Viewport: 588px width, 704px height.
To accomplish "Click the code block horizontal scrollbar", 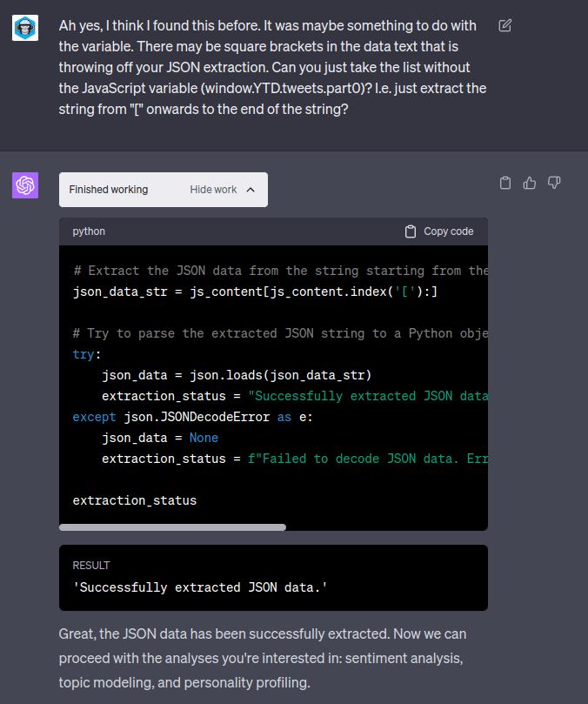I will (x=172, y=527).
